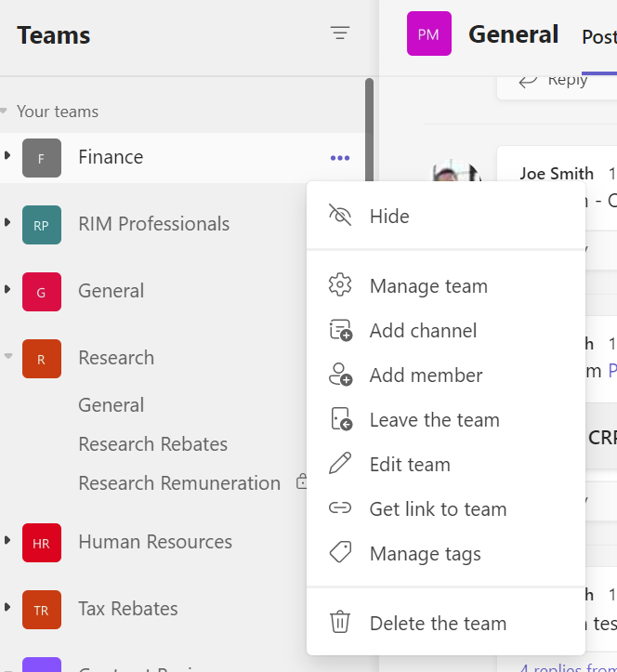Click the Add channel icon
617x672 pixels.
pos(341,330)
